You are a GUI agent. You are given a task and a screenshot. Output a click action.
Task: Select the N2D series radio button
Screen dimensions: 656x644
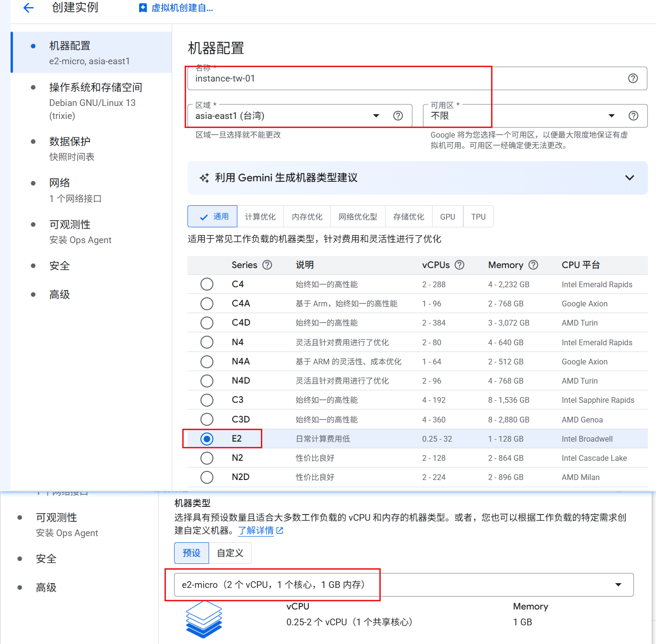pos(207,477)
